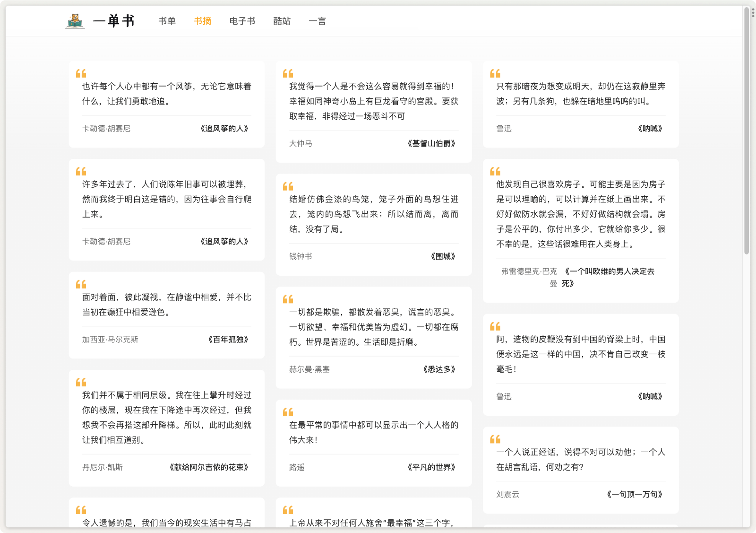The width and height of the screenshot is (756, 533).
Task: Open the 电子书 section
Action: click(241, 21)
